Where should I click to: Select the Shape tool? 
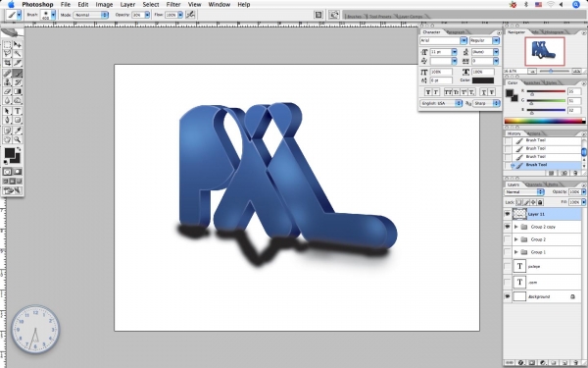point(18,120)
